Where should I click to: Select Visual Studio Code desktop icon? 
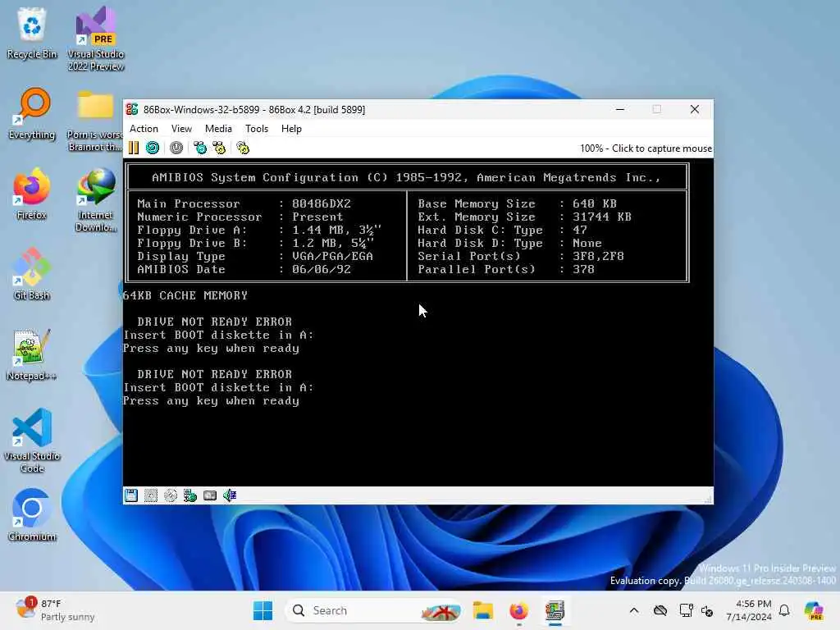(x=32, y=441)
